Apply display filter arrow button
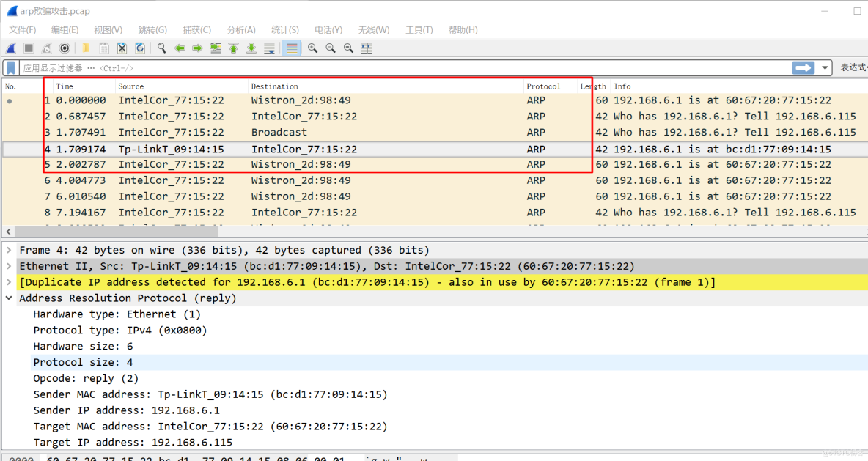Image resolution: width=868 pixels, height=461 pixels. (x=803, y=67)
